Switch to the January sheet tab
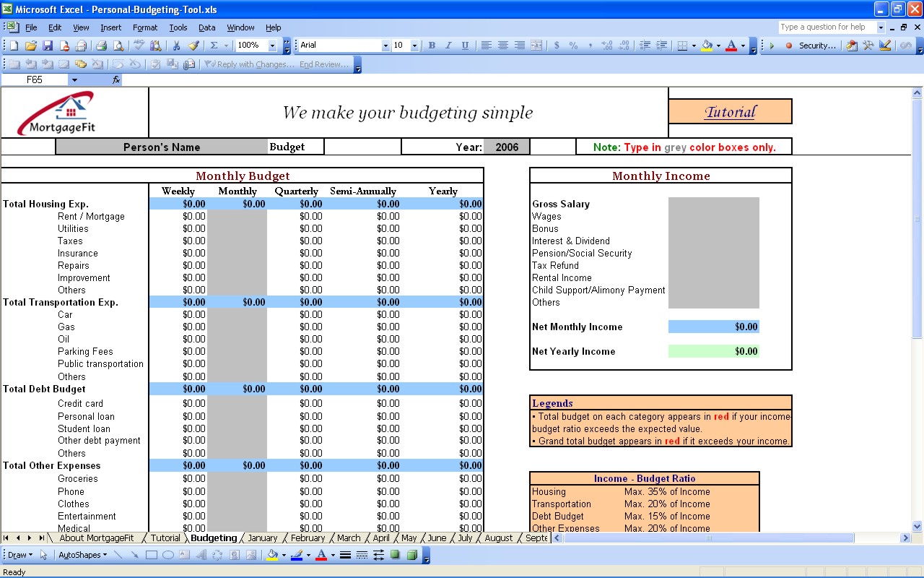Screen dimensions: 924x578 pos(262,538)
